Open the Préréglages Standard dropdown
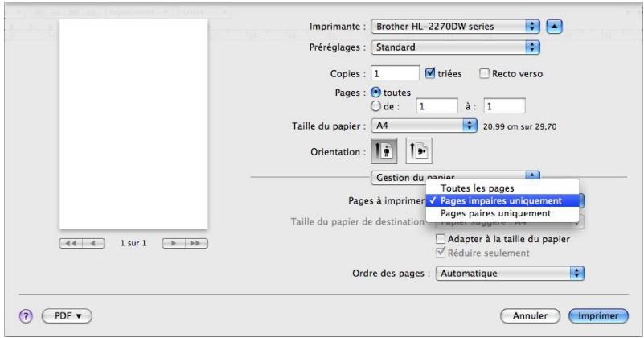 (455, 47)
